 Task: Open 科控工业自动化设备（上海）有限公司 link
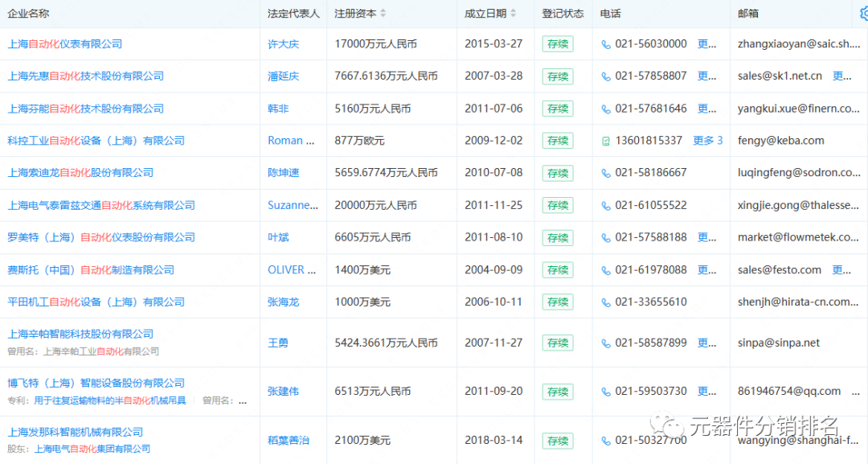[96, 141]
